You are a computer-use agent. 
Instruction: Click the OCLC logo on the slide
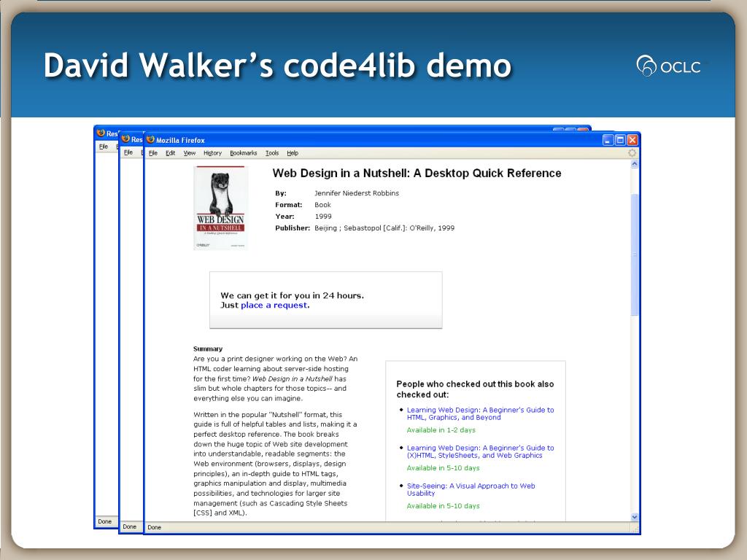coord(668,66)
